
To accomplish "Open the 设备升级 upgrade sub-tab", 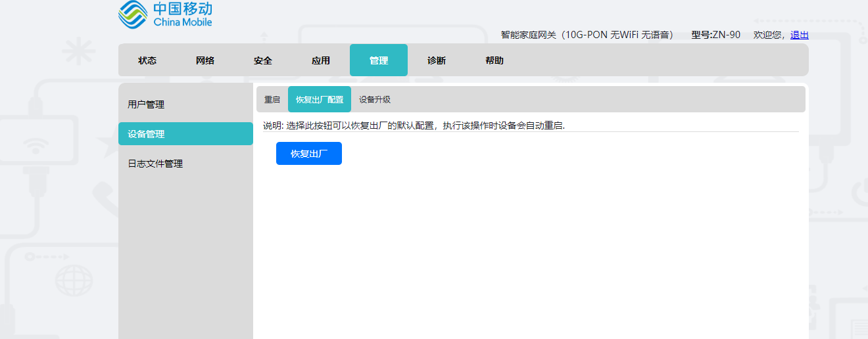I will coord(375,99).
